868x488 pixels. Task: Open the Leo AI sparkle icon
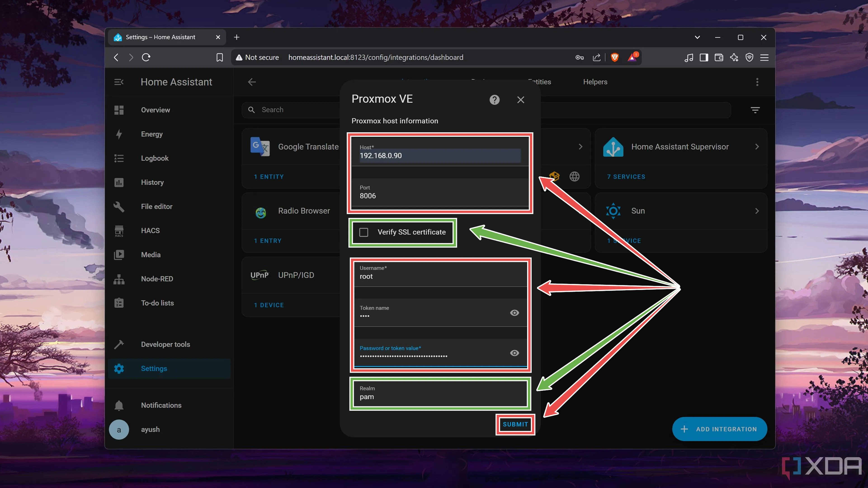(734, 57)
